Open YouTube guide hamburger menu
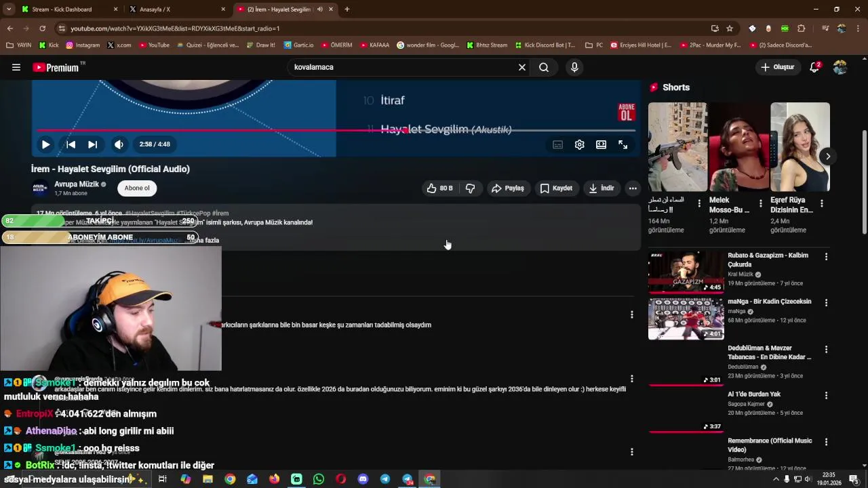Image resolution: width=868 pixels, height=488 pixels. pos(16,67)
